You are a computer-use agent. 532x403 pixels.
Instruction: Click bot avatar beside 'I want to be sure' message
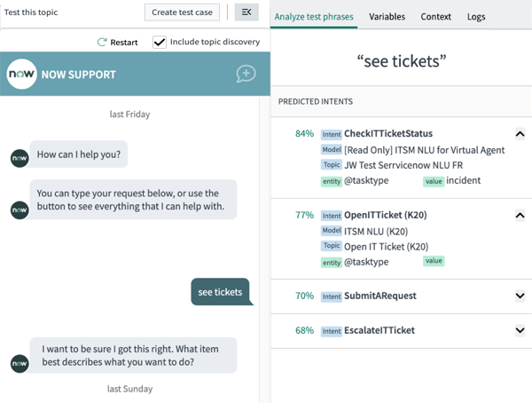click(20, 364)
